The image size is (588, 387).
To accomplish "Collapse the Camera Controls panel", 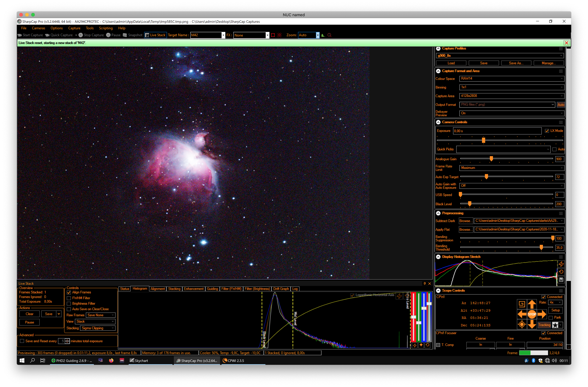I will click(x=438, y=122).
